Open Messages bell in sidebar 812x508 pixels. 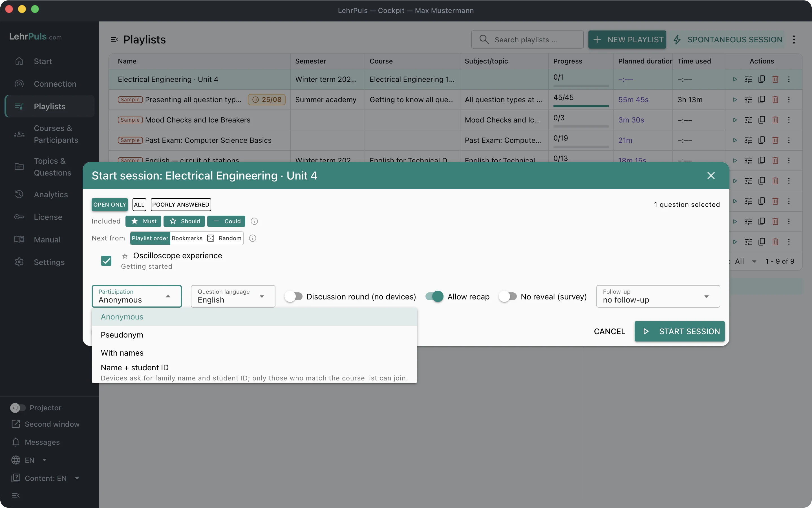point(36,442)
